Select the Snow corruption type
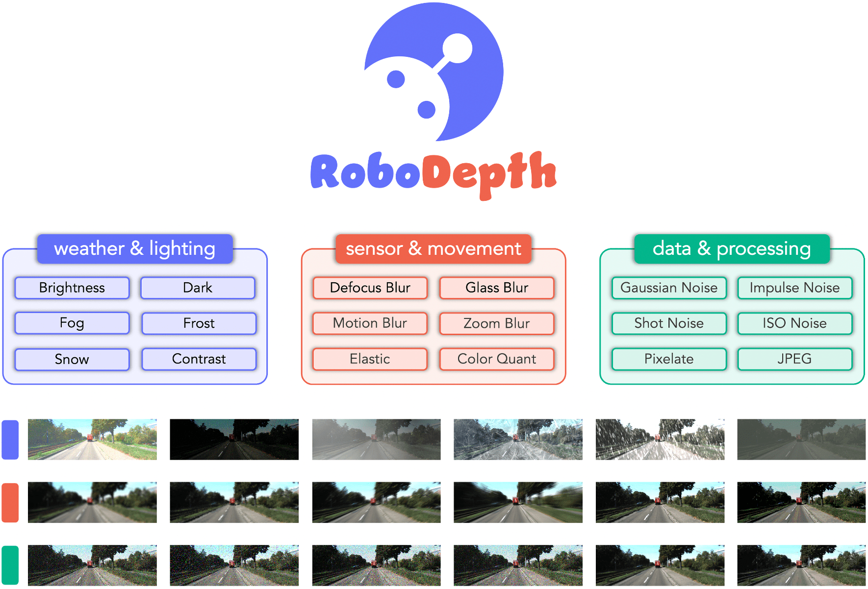This screenshot has height=589, width=868. coord(72,359)
